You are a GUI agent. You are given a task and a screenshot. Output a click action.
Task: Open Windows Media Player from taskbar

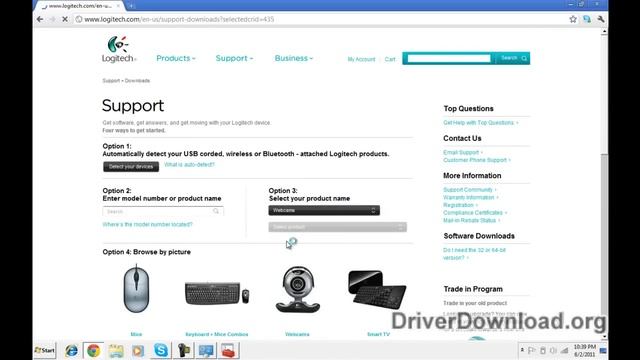(138, 351)
